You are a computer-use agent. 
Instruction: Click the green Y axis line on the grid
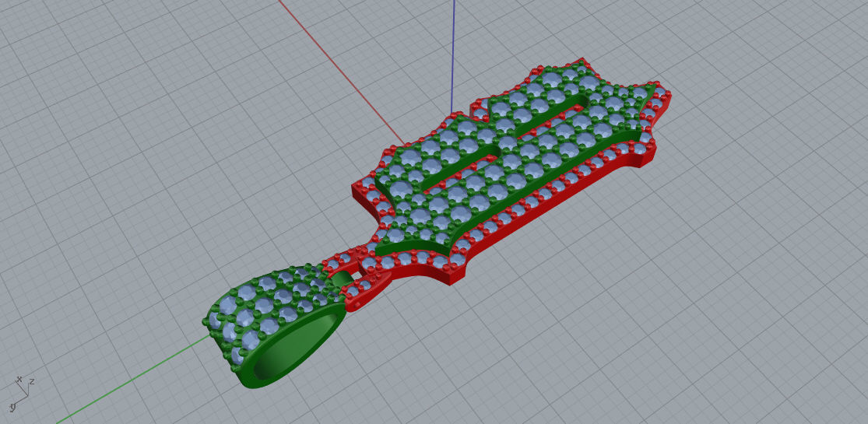coord(133,379)
